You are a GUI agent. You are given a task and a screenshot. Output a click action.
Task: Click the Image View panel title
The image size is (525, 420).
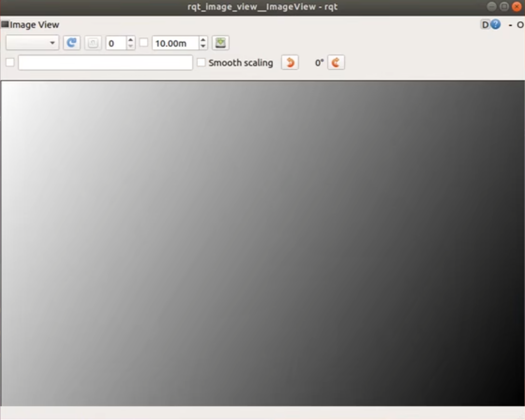35,25
